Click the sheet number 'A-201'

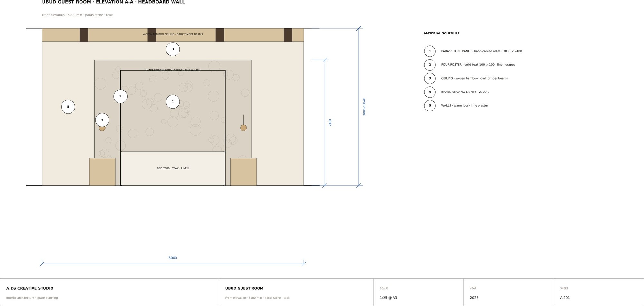(x=565, y=298)
